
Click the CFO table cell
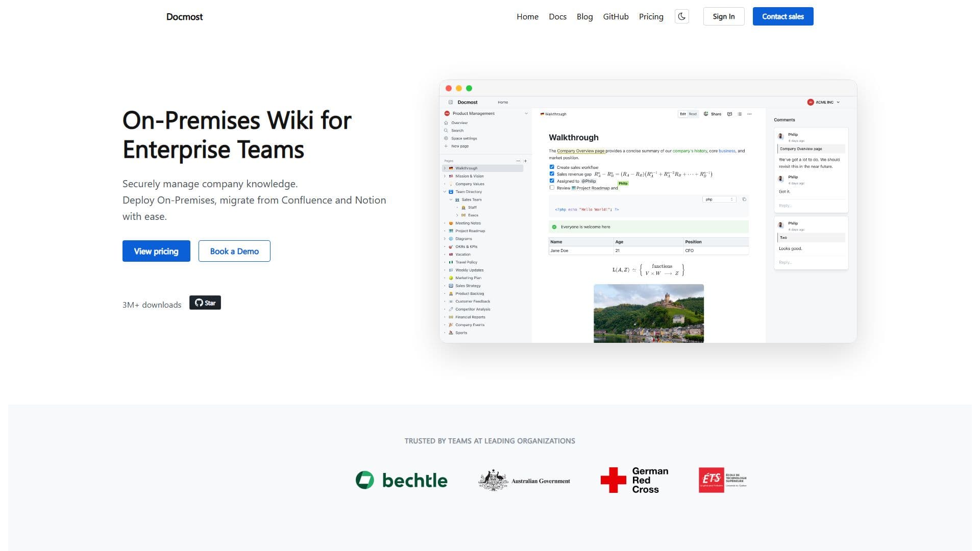[x=716, y=251]
